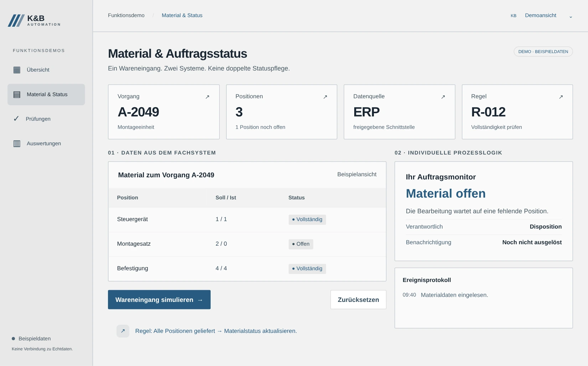Click the Beispieldaten status indicator in sidebar
The height and width of the screenshot is (366, 588).
pos(31,339)
